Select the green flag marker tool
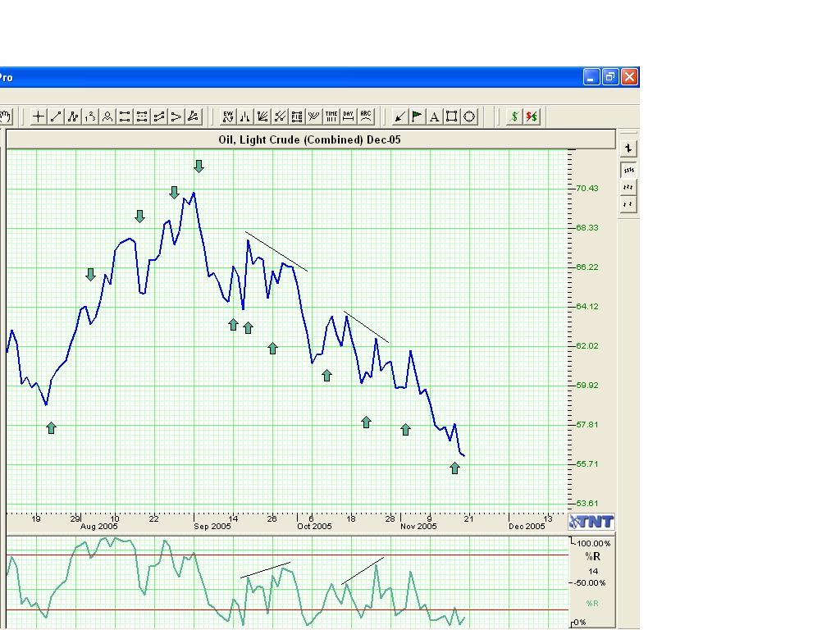Screen dimensions: 840x630 [417, 116]
